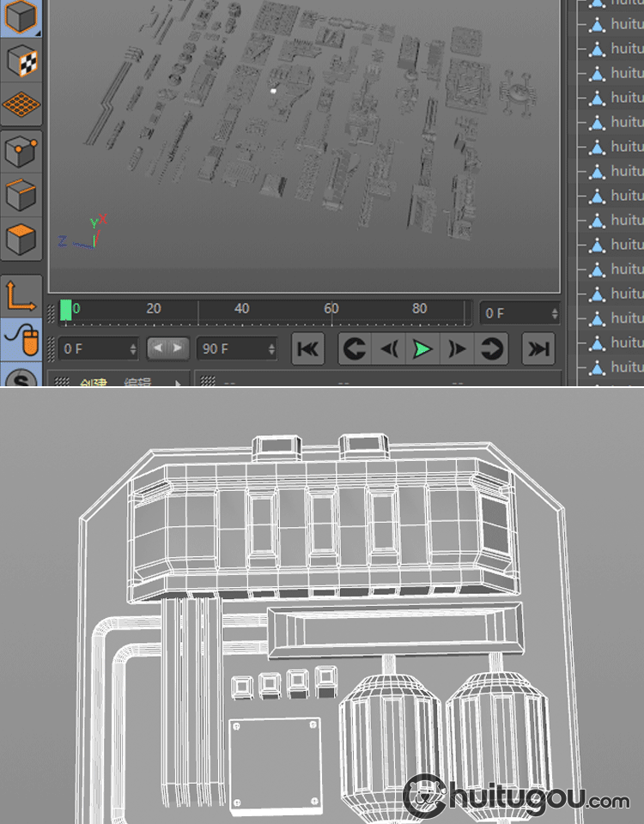
Task: Jump to the start of animation
Action: 308,349
